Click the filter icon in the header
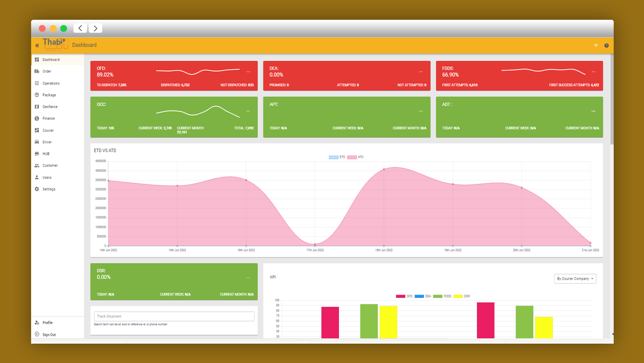 tap(596, 46)
